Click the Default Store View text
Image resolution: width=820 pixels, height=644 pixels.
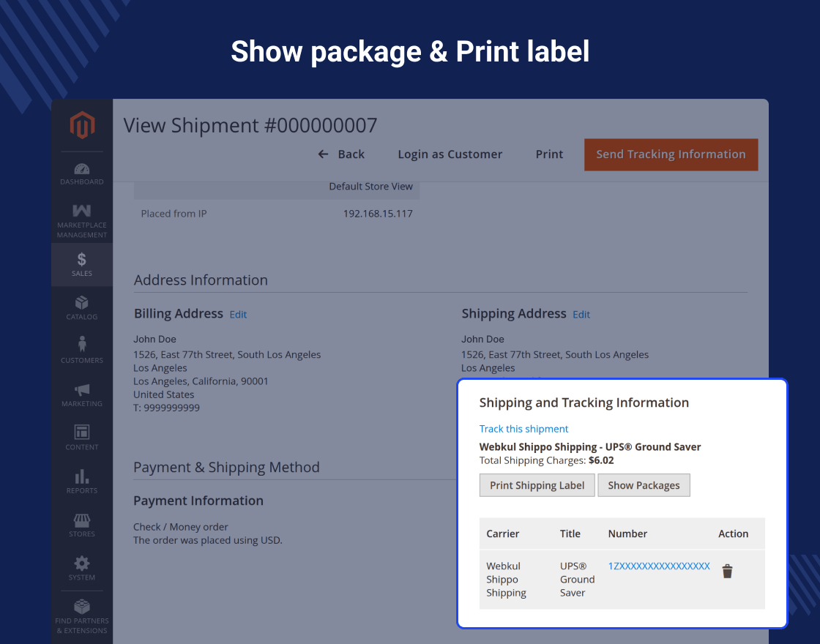(370, 186)
